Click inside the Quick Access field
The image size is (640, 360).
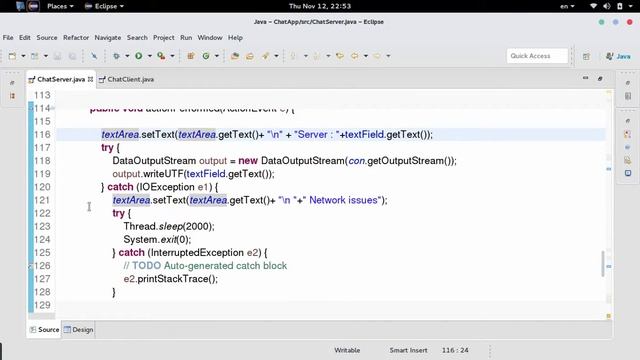point(537,56)
